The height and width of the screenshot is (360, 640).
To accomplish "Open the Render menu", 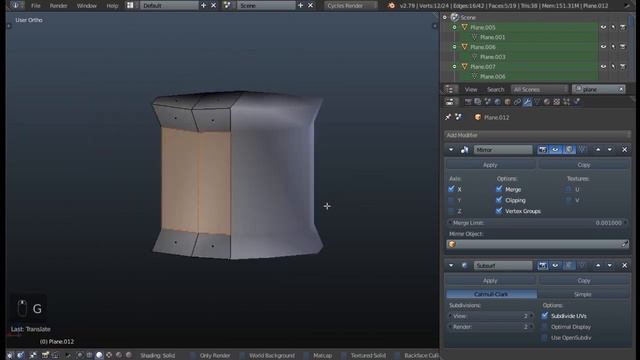I will tap(58, 6).
